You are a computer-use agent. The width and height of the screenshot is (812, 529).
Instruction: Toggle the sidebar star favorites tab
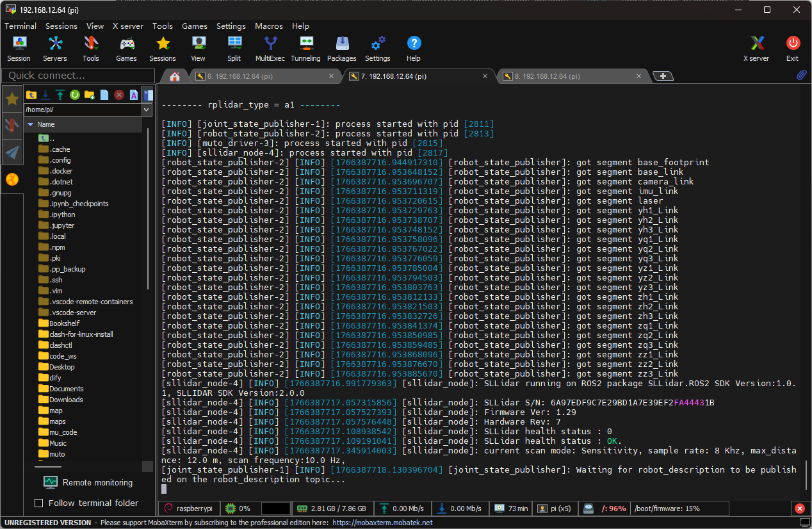tap(12, 99)
